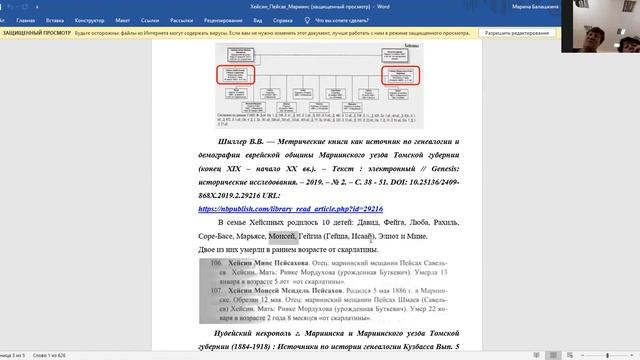The image size is (640, 360).
Task: Click the lightbulb Tell Me icon
Action: pos(307,20)
